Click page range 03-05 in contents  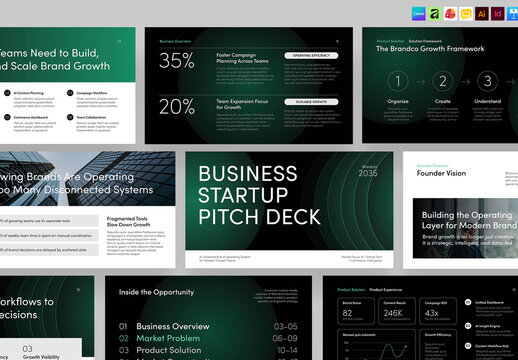pos(286,326)
